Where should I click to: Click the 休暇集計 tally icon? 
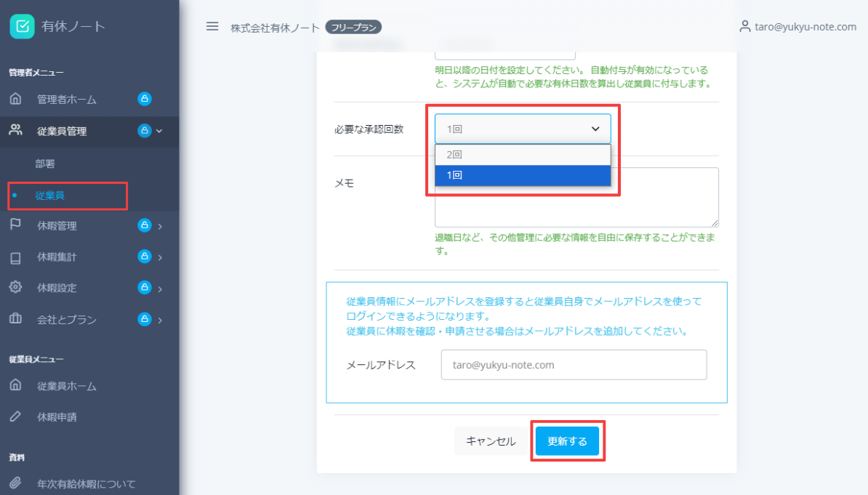pyautogui.click(x=16, y=256)
